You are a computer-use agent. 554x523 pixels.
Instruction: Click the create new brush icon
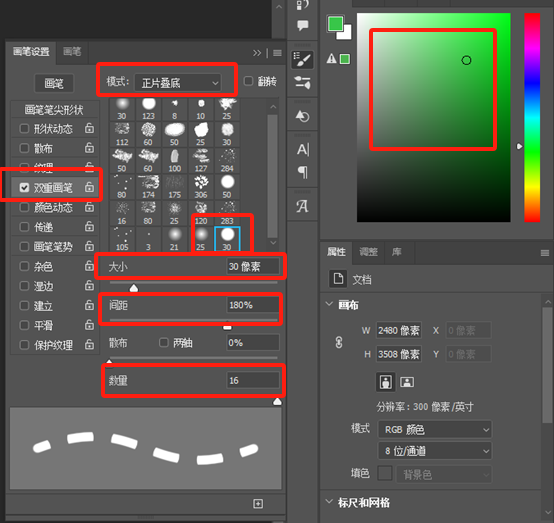(x=258, y=504)
